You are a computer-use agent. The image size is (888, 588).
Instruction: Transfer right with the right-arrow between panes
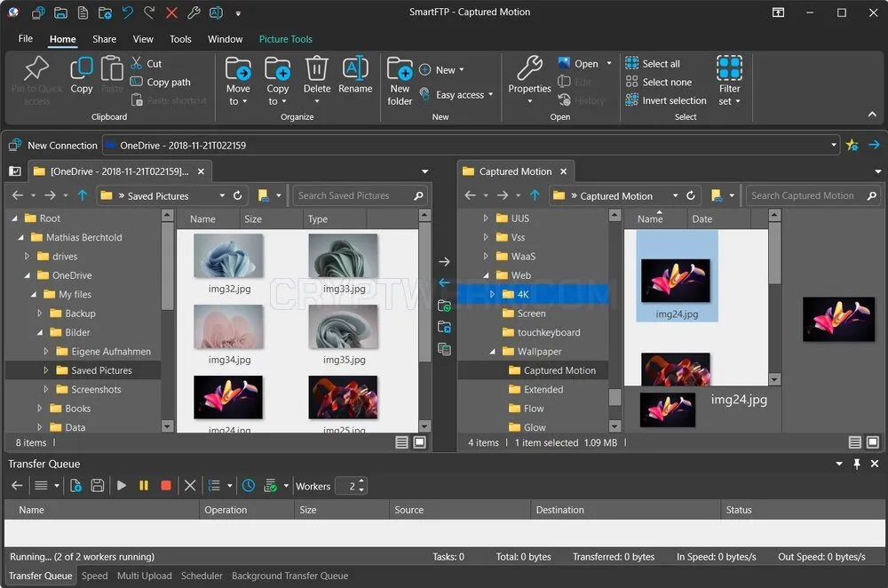pyautogui.click(x=444, y=262)
